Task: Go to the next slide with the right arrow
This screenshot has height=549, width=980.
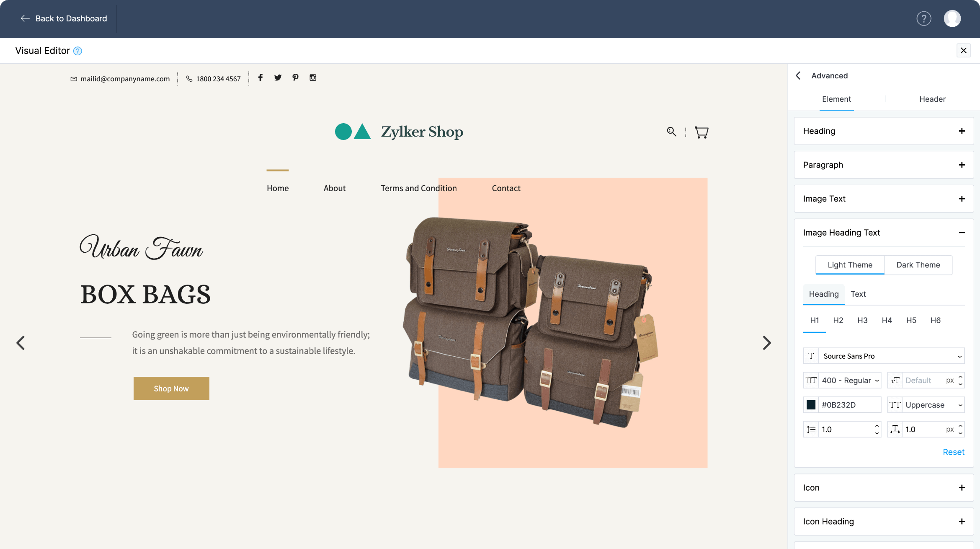Action: [766, 343]
